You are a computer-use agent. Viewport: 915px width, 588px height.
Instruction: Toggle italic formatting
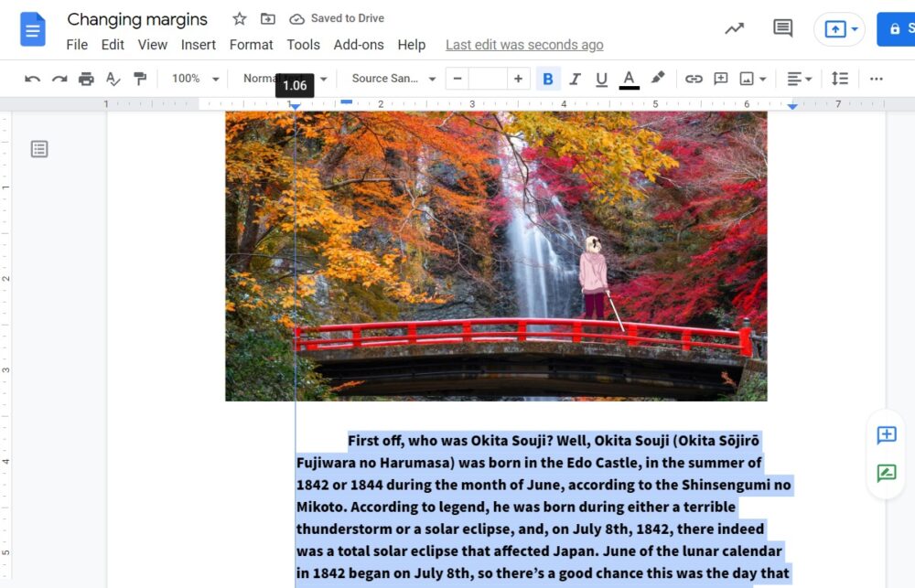pos(575,79)
